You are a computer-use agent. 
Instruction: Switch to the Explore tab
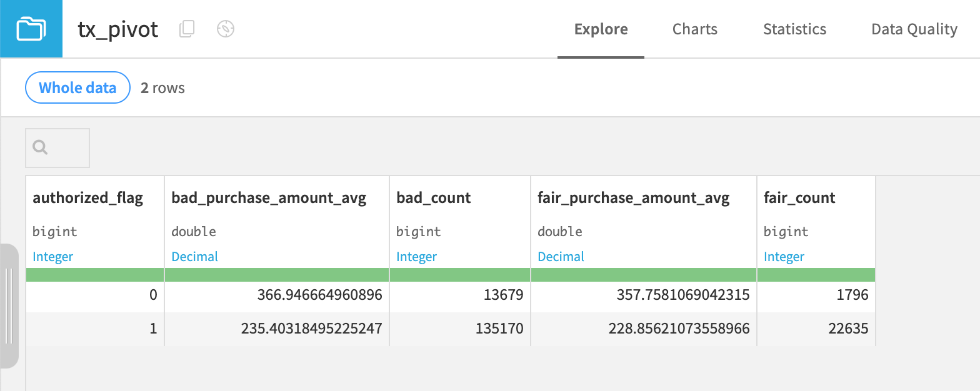click(601, 29)
